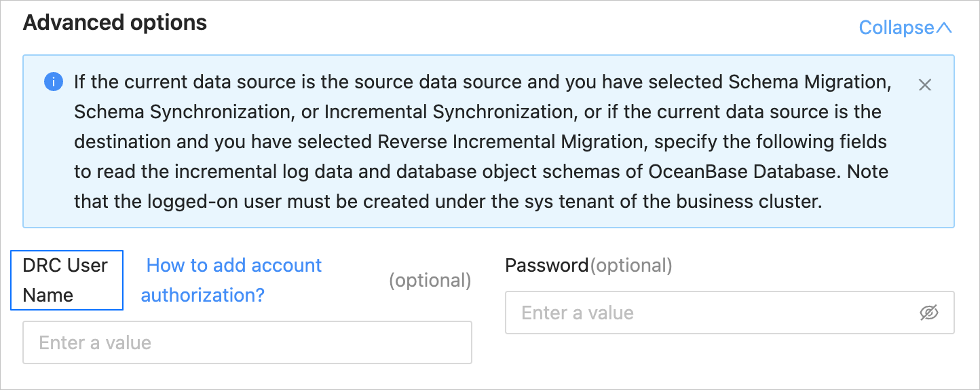The image size is (980, 390).
Task: Click "(optional)" text next to Password
Action: [x=631, y=265]
